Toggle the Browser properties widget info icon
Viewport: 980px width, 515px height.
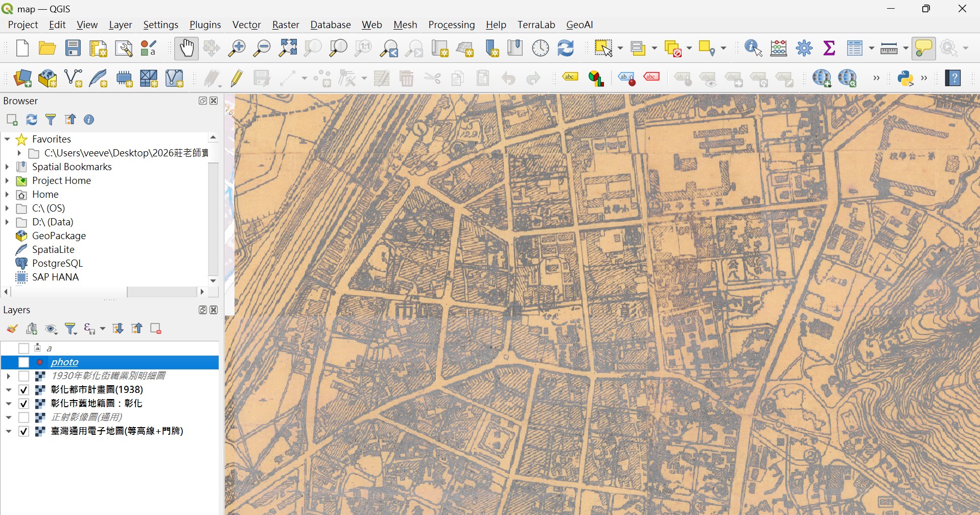tap(89, 120)
